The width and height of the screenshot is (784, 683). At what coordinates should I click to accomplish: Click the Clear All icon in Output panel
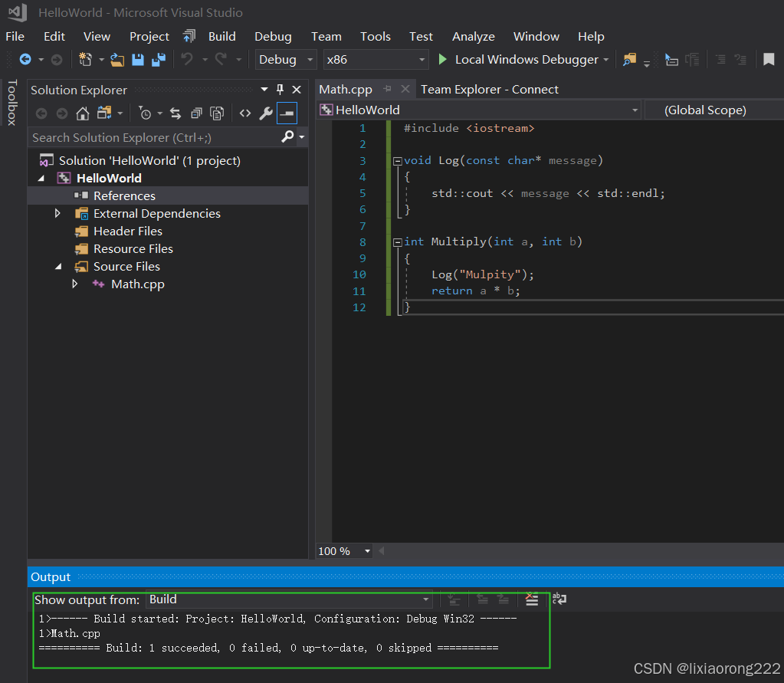point(532,600)
